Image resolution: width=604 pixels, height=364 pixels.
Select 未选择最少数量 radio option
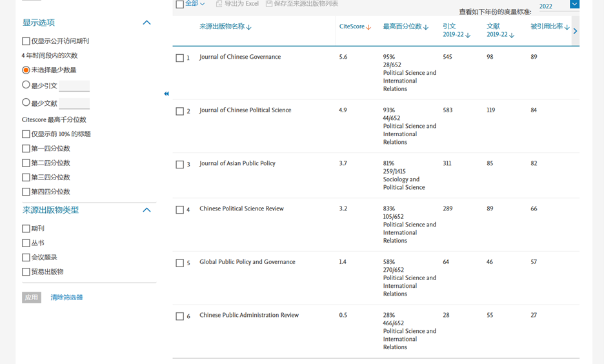pos(26,70)
